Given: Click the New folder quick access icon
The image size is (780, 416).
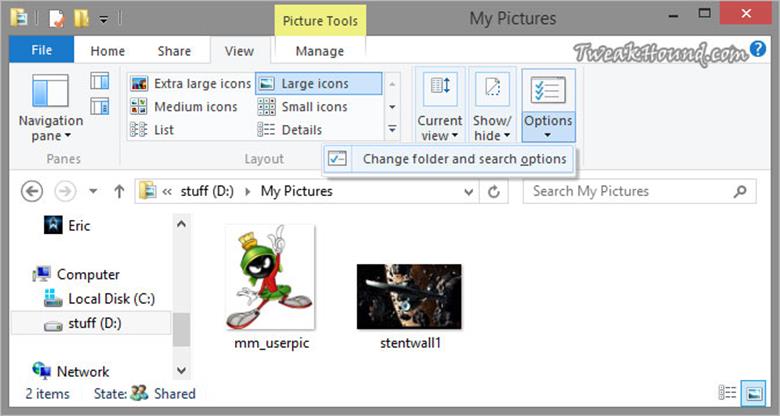Looking at the screenshot, I should (x=81, y=19).
